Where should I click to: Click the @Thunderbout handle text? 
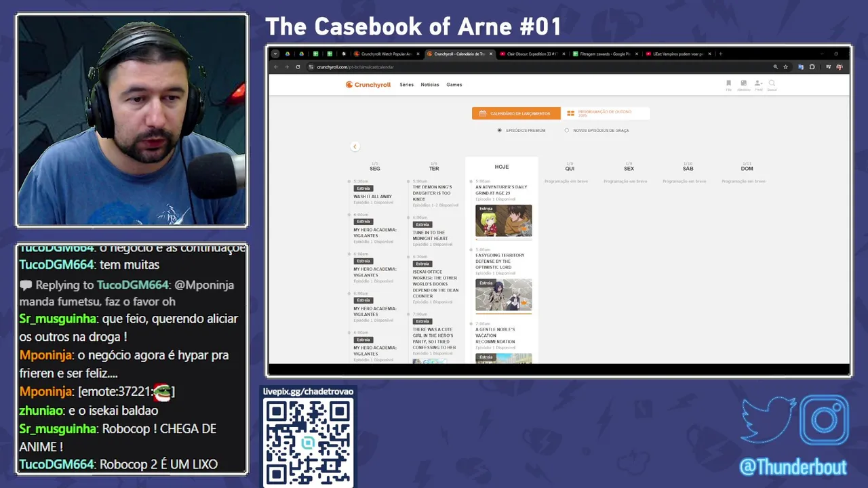coord(793,468)
